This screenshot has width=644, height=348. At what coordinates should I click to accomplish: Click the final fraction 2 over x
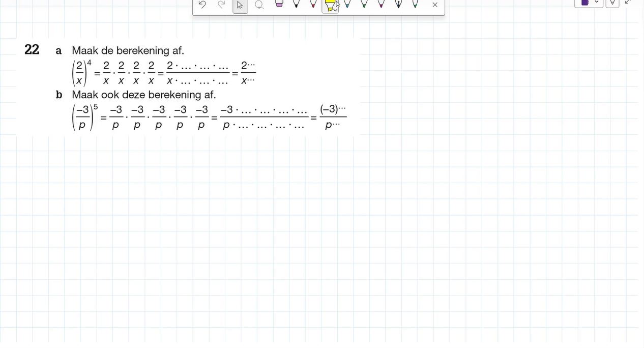[x=248, y=73]
